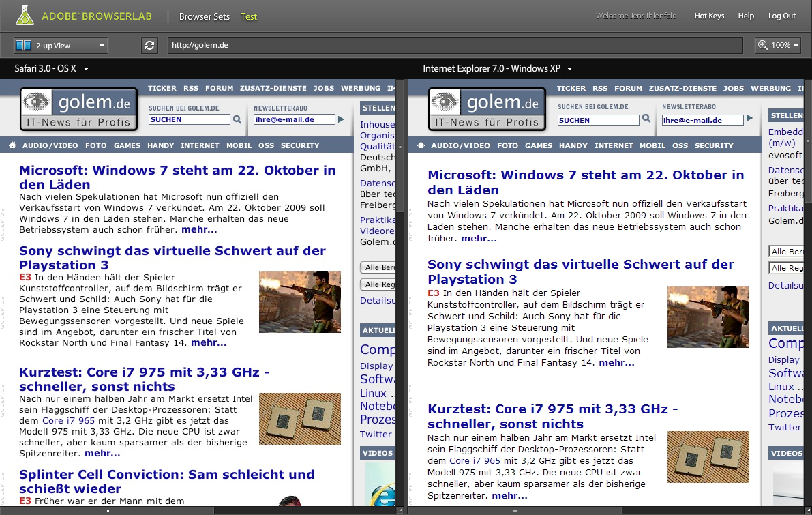Open the Browser Sets tab
The height and width of the screenshot is (515, 812).
[204, 16]
